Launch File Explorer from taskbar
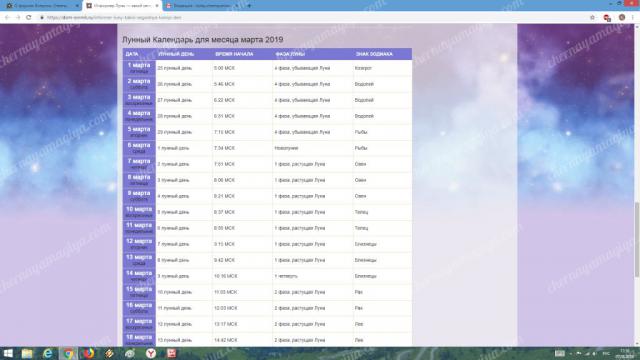Image resolution: width=640 pixels, height=360 pixels. 27,353
